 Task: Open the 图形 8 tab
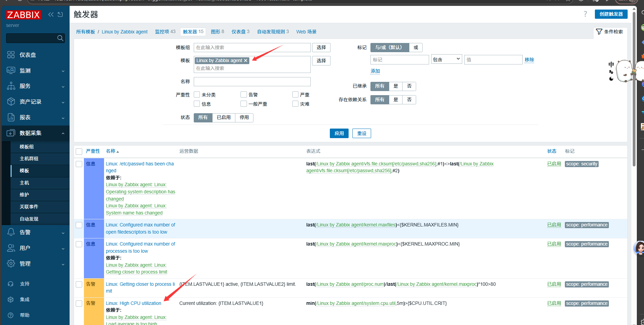click(x=217, y=32)
